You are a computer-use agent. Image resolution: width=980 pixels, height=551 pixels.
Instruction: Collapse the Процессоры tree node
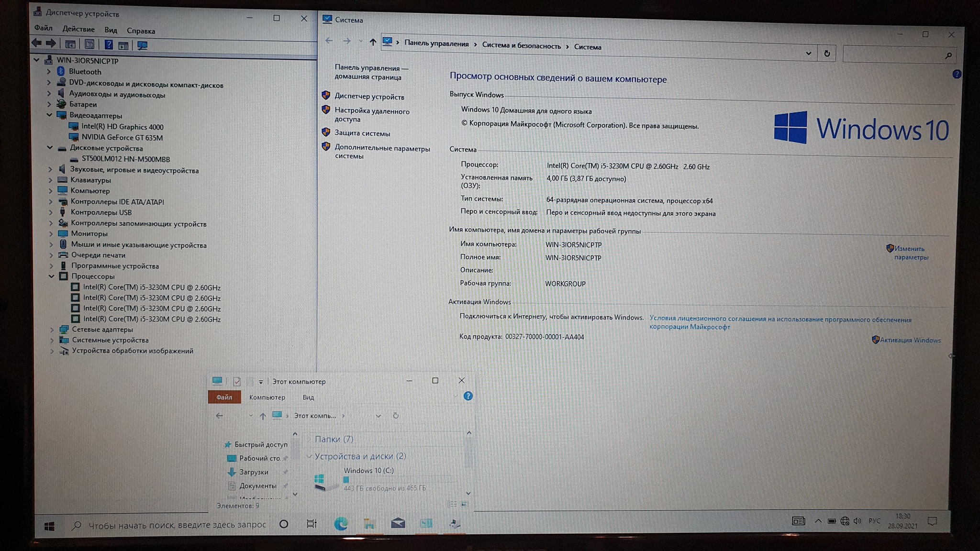(51, 276)
